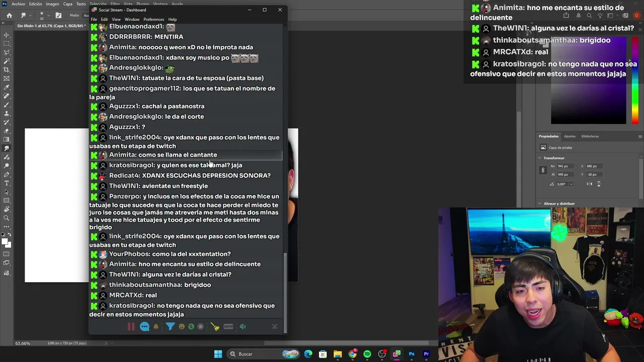The width and height of the screenshot is (644, 362).
Task: Open the Window menu in Social Stream
Action: coord(132,19)
